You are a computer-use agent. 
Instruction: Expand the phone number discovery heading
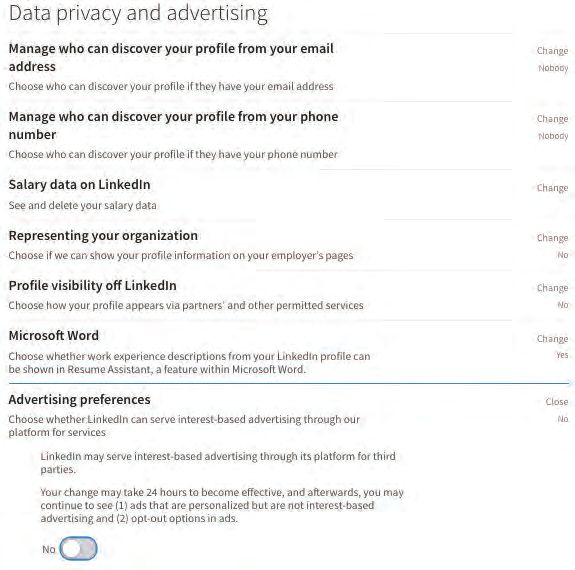click(173, 125)
